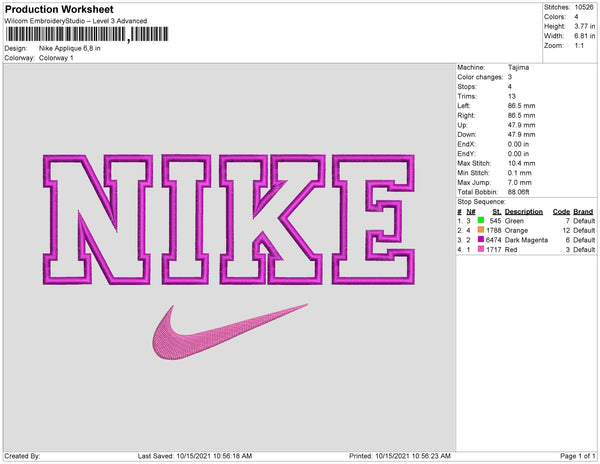600x464 pixels.
Task: Click the EndX value 0.00 in
Action: click(x=518, y=144)
